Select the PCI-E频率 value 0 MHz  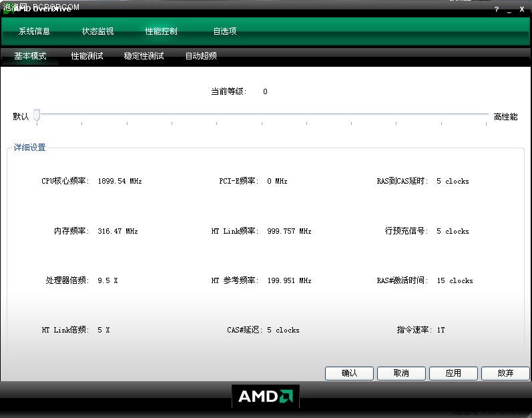pyautogui.click(x=277, y=181)
